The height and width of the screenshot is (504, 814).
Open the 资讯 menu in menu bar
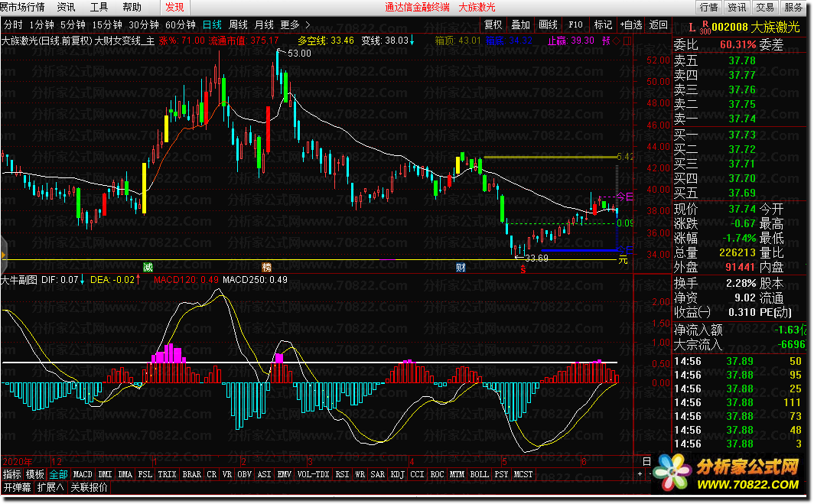(x=66, y=7)
